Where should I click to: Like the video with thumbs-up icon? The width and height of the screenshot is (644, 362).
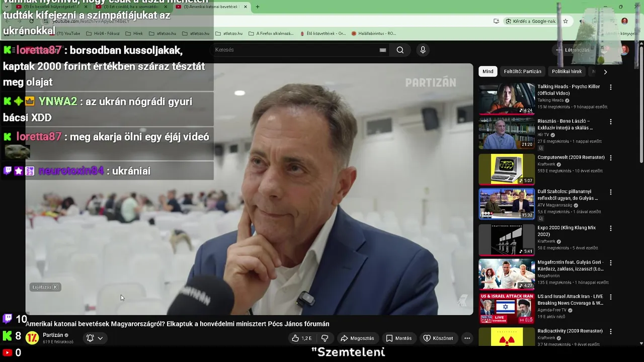[302, 338]
